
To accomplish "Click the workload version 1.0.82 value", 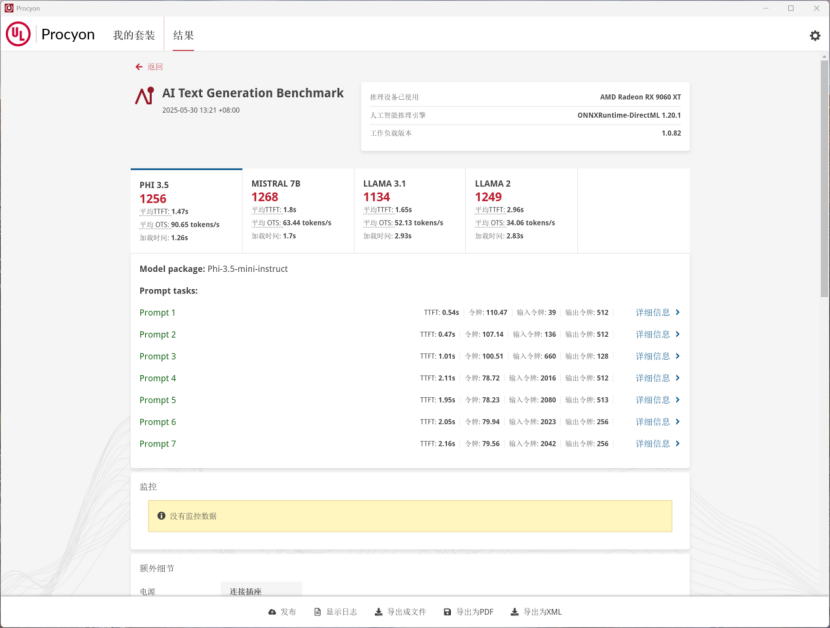I will point(671,133).
